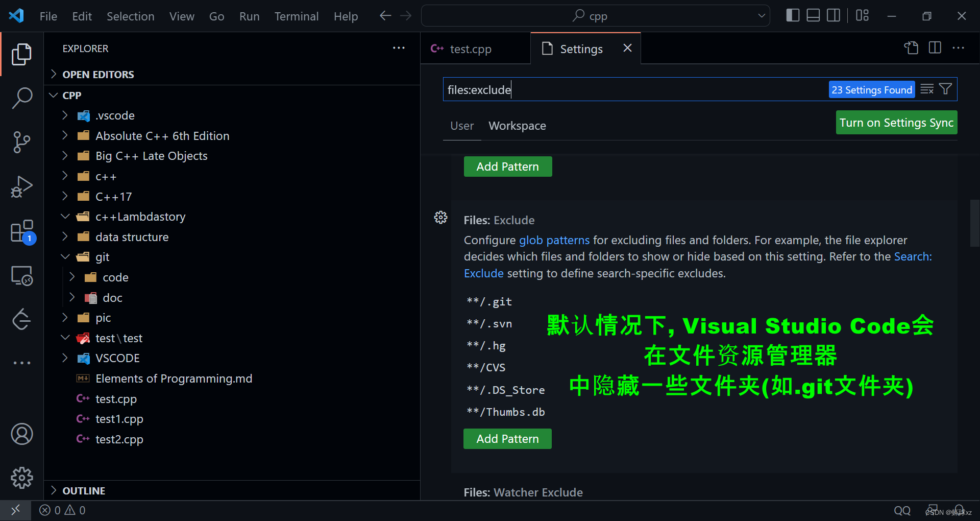Viewport: 980px width, 521px height.
Task: Toggle the bottom panel layout icon
Action: click(x=813, y=16)
